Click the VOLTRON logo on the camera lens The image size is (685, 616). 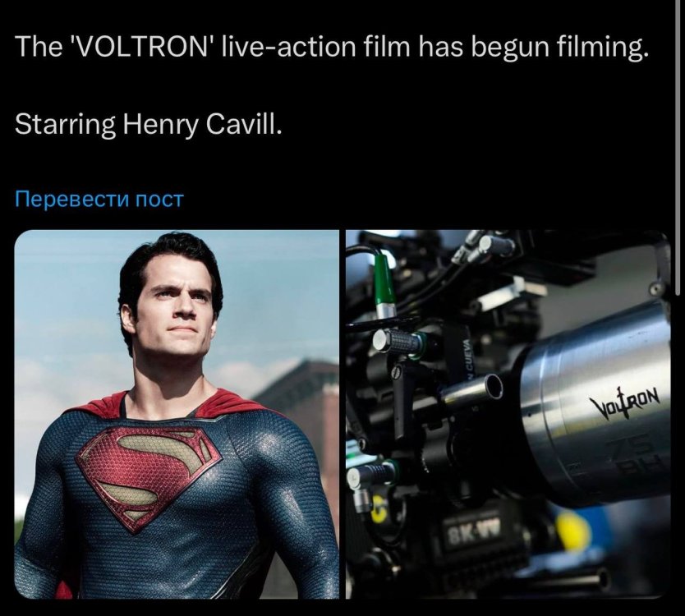point(624,402)
